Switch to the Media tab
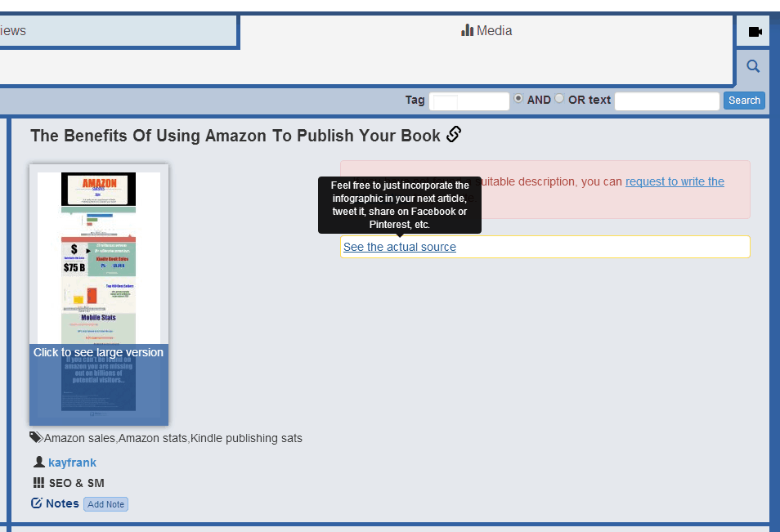The image size is (780, 532). click(486, 31)
